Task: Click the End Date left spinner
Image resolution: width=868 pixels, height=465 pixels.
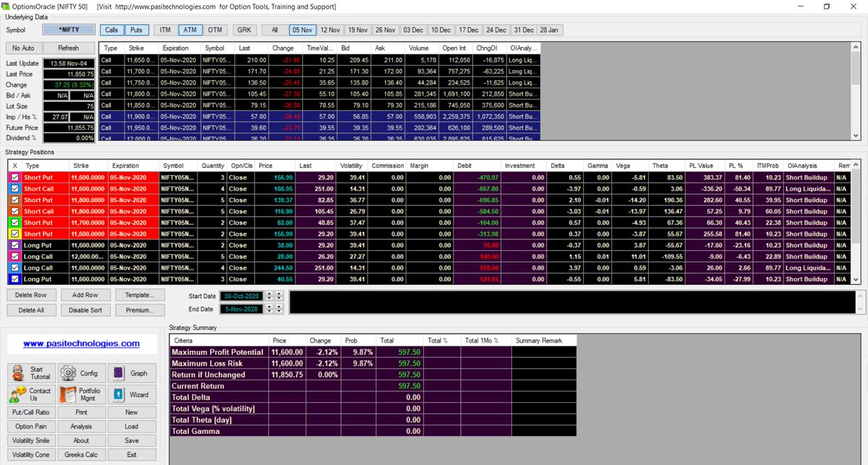Action: coord(270,310)
